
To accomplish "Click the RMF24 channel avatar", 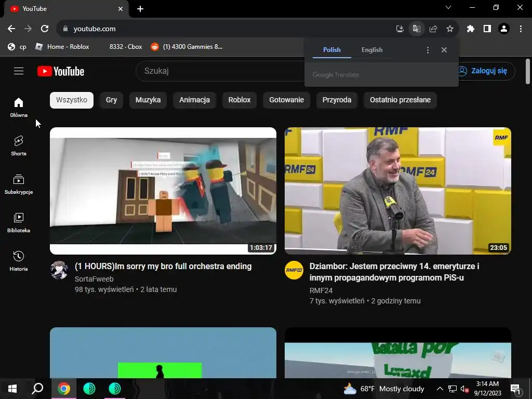I will point(294,270).
